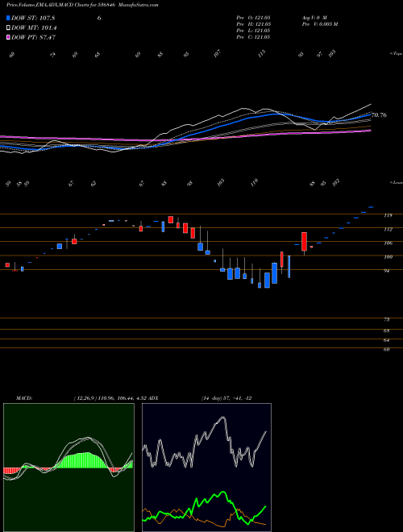Image resolution: width=403 pixels, height=532 pixels.
Task: Click the '110' low label below the EMA chart
Action: click(254, 182)
